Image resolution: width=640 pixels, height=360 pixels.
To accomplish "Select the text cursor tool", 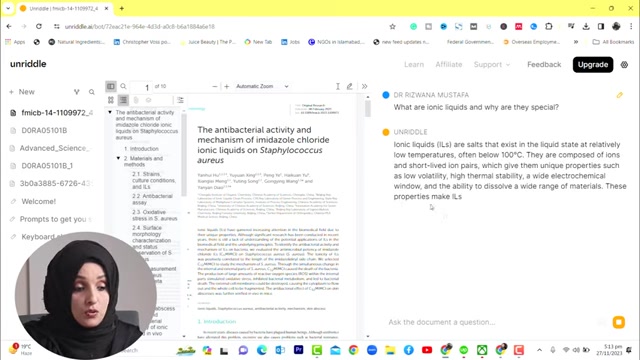I will pos(338,86).
